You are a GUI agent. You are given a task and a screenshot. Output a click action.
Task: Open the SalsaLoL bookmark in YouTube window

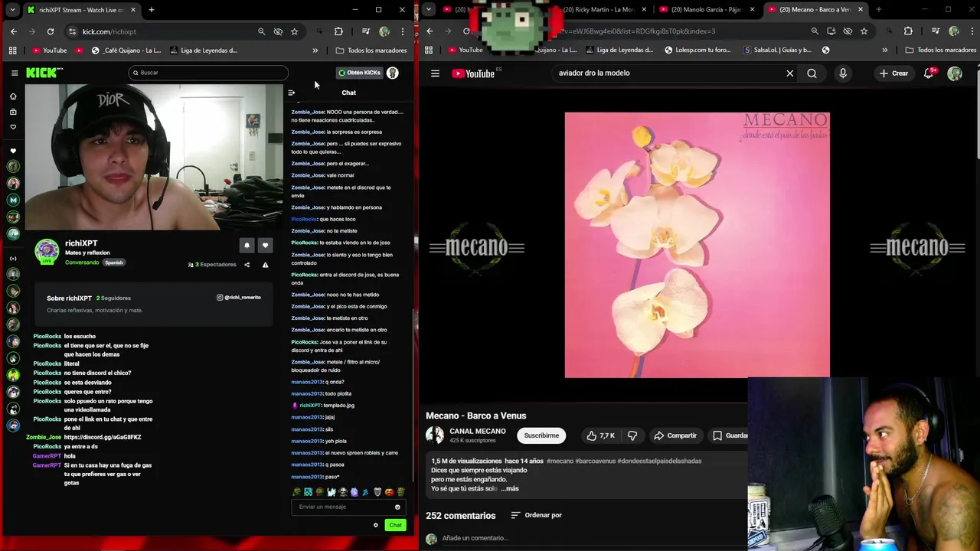coord(777,51)
